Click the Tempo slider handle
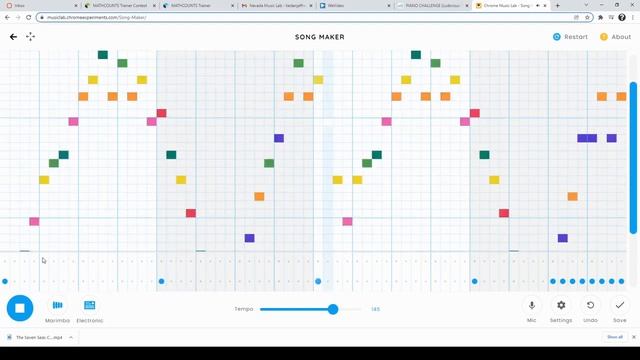640x360 pixels. (x=333, y=309)
